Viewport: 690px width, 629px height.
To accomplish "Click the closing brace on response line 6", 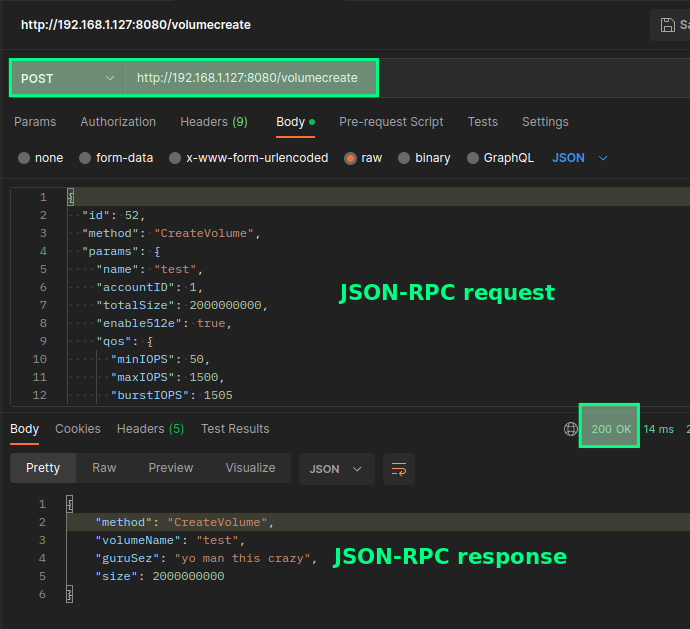I will (x=70, y=595).
